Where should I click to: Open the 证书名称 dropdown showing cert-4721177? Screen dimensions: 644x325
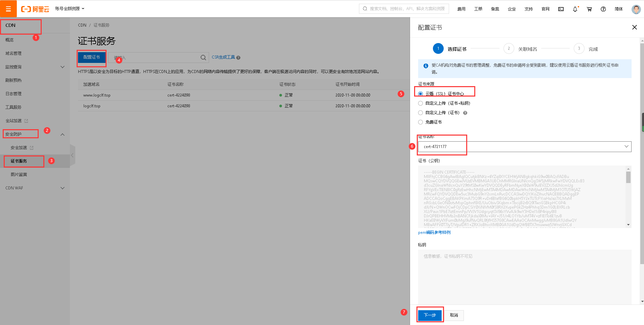(x=525, y=147)
